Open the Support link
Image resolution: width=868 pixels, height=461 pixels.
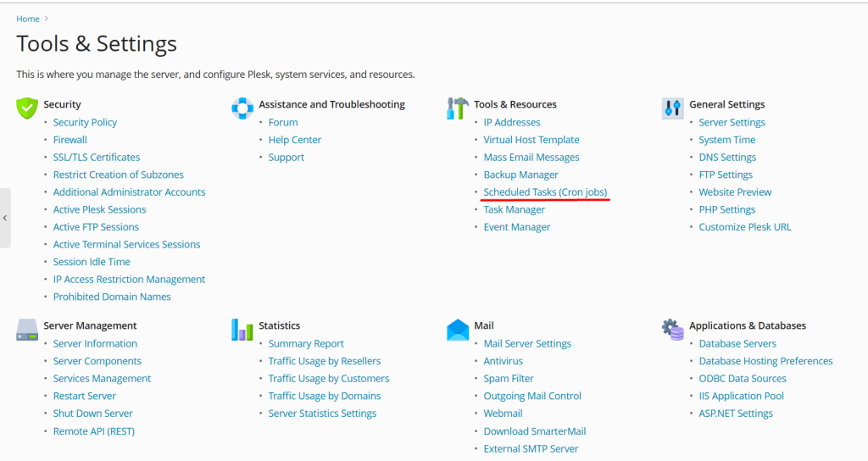pyautogui.click(x=287, y=157)
